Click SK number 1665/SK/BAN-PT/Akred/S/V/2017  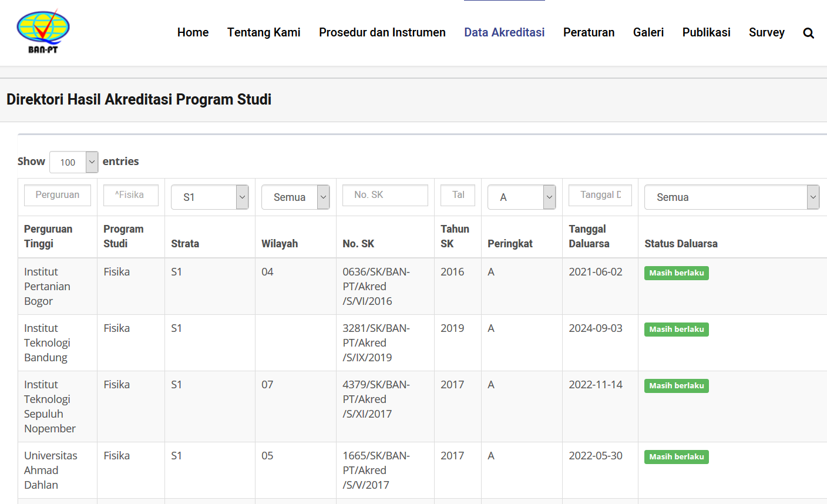point(376,471)
